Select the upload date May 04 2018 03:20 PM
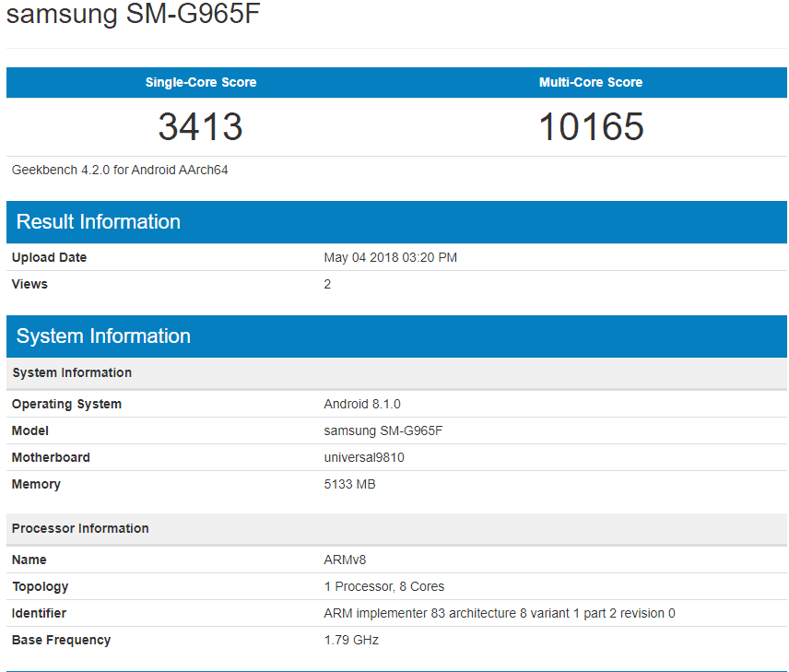Screen dimensions: 789x672 (x=391, y=258)
